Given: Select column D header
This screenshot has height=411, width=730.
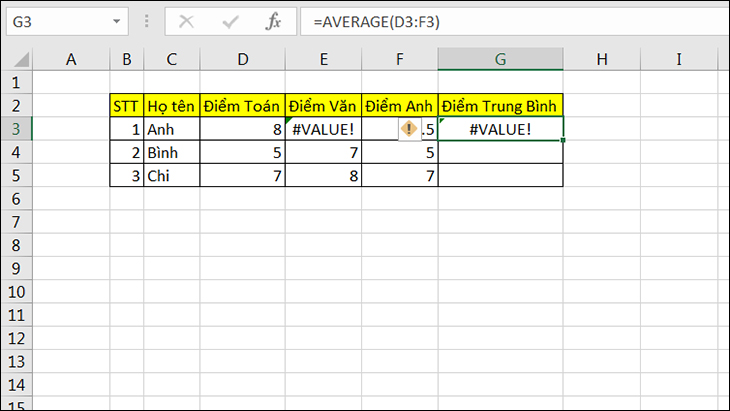Looking at the screenshot, I should (243, 59).
